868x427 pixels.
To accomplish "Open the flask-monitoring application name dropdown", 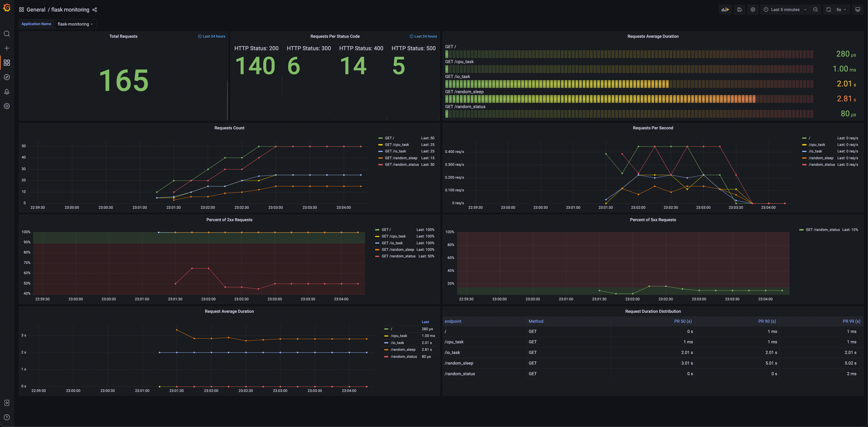I will 75,24.
